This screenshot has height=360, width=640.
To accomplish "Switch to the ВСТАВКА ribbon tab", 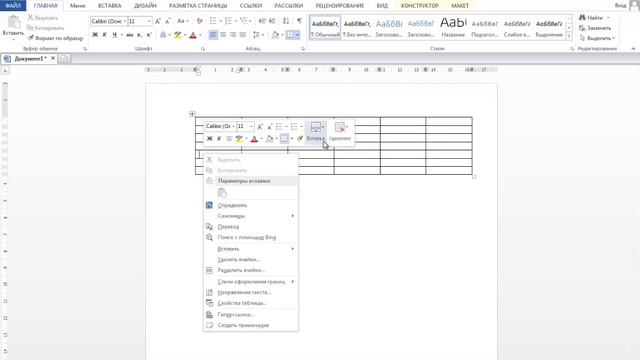I will click(x=109, y=6).
